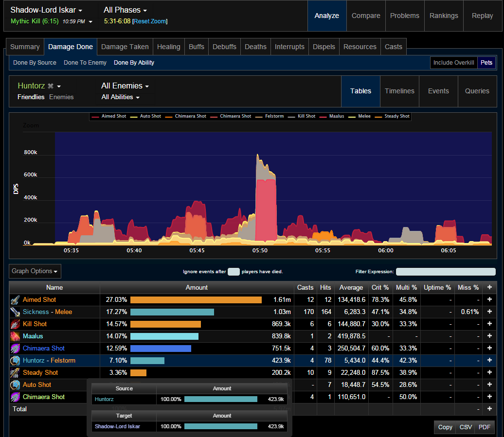This screenshot has height=437, width=504.
Task: Toggle Steady Shot series in chart legend
Action: pyautogui.click(x=392, y=116)
